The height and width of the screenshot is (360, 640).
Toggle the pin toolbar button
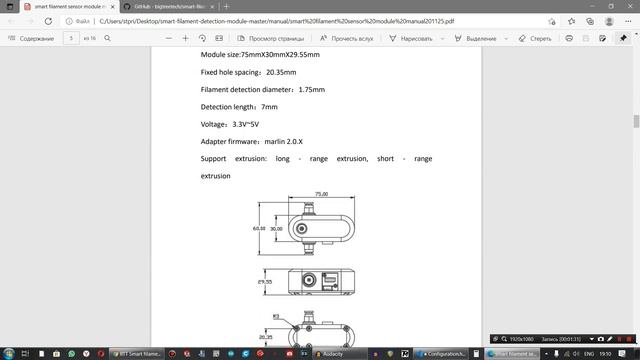(x=623, y=38)
